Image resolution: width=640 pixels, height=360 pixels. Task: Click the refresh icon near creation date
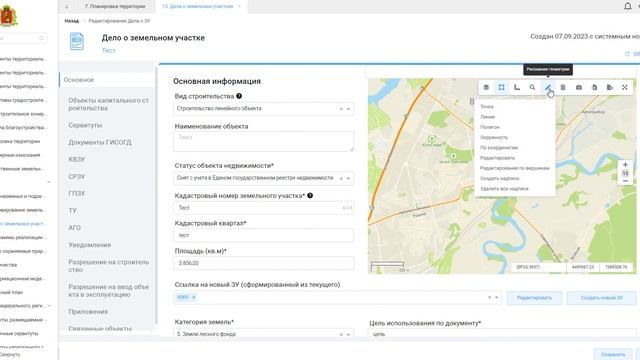pyautogui.click(x=627, y=54)
